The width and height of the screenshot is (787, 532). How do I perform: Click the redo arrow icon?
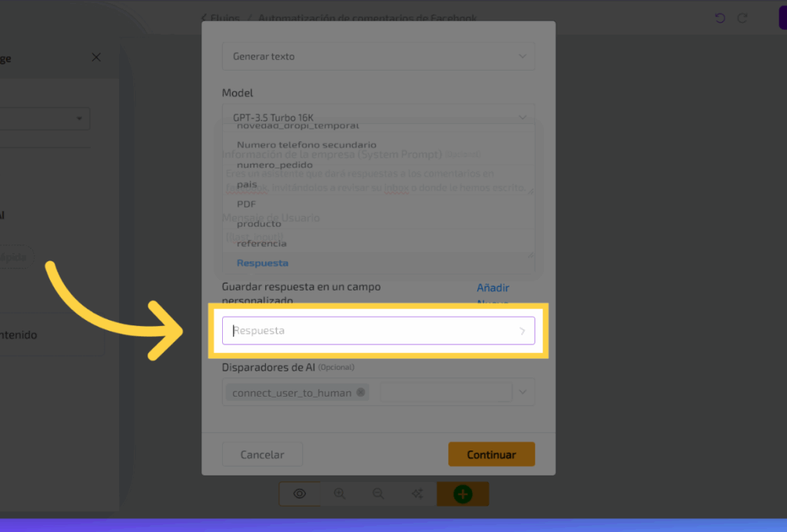click(x=742, y=18)
